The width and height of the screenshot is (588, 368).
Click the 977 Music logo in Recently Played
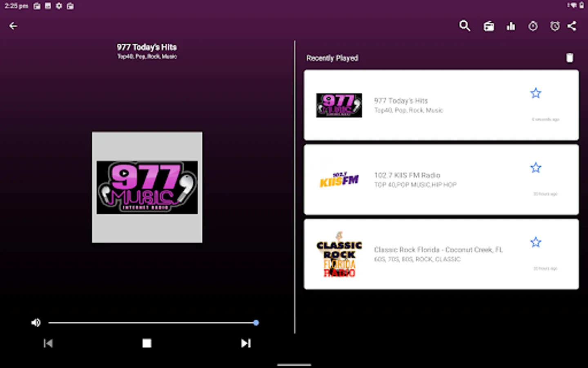[339, 105]
